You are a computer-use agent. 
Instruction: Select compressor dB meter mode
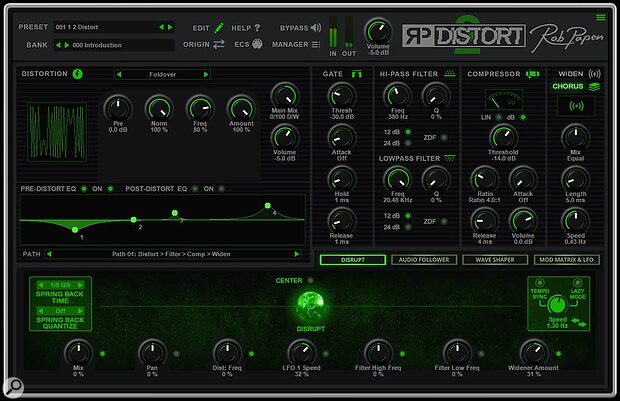point(523,117)
